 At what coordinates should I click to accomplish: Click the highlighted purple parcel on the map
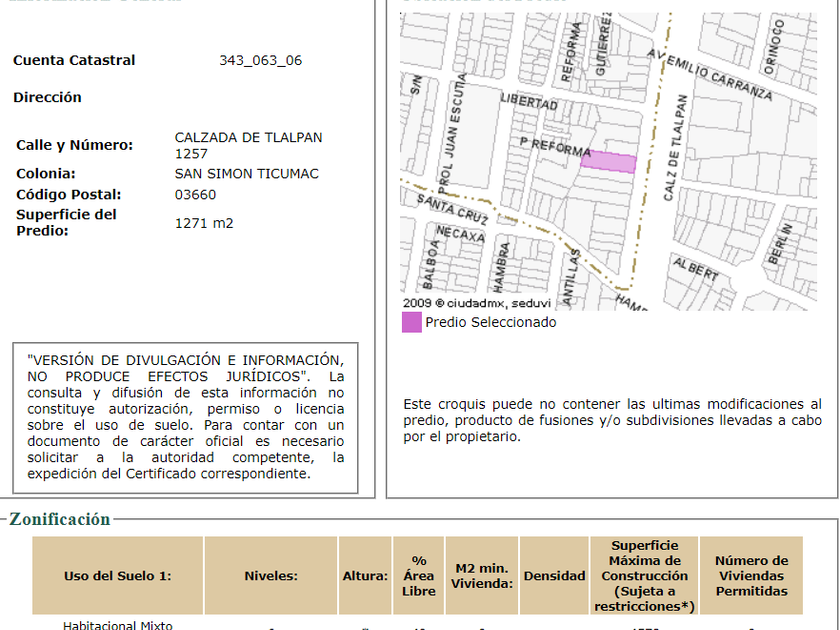[609, 162]
